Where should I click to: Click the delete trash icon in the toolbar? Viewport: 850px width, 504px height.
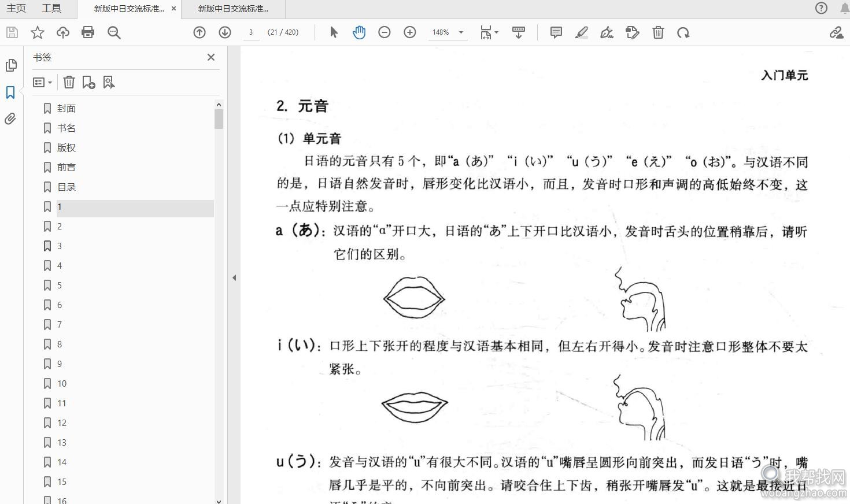coord(658,32)
